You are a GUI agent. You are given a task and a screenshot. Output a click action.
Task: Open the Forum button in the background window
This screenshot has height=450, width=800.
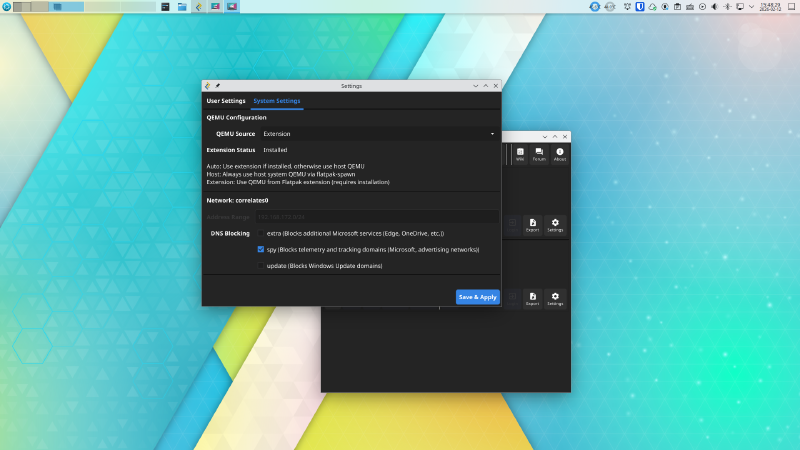539,155
